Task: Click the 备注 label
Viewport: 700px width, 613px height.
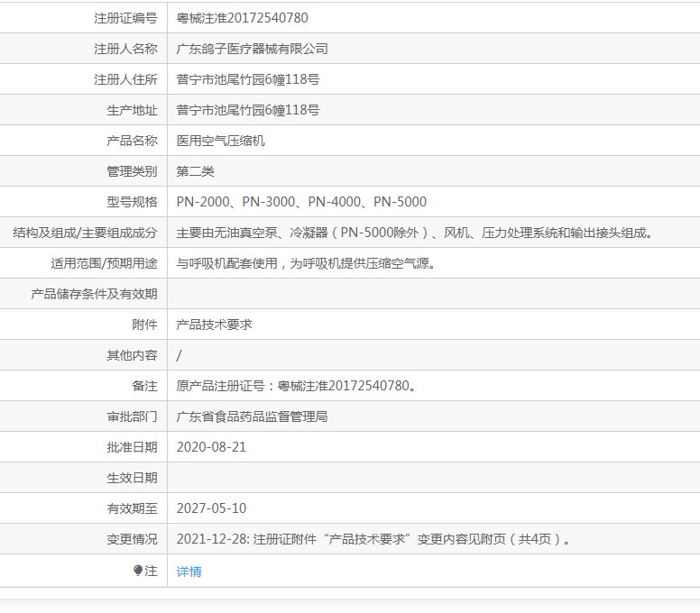Action: click(x=144, y=386)
